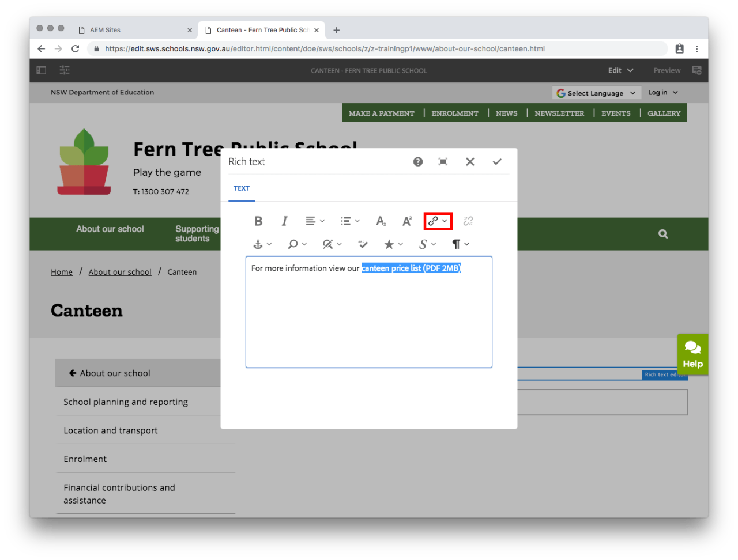738x560 pixels.
Task: Open the edit/misc tools dropdown with pencil icon
Action: 332,244
